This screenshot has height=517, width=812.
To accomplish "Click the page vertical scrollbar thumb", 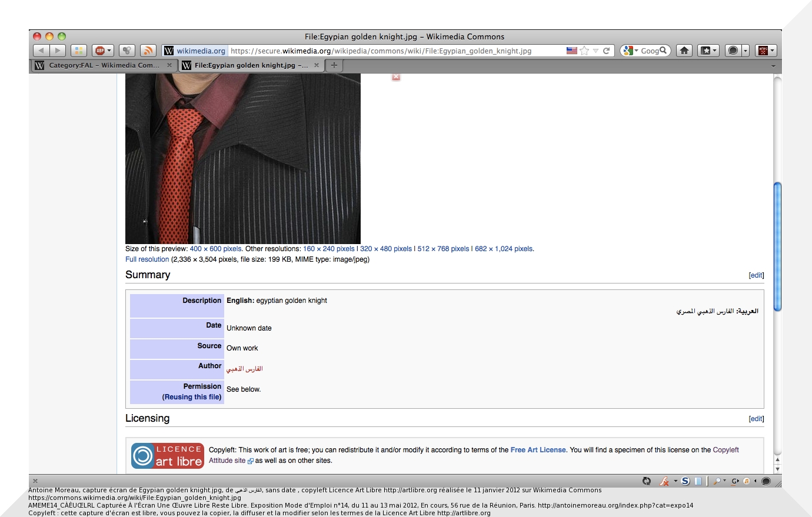I will pyautogui.click(x=777, y=246).
